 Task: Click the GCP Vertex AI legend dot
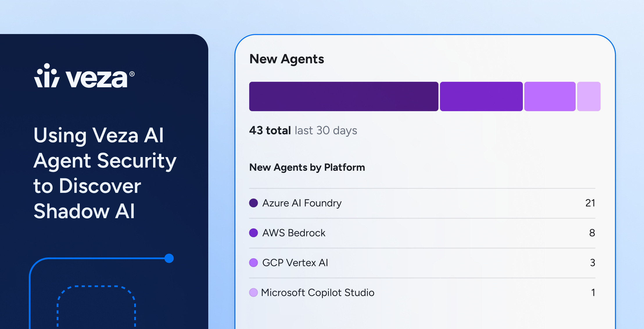pos(254,263)
